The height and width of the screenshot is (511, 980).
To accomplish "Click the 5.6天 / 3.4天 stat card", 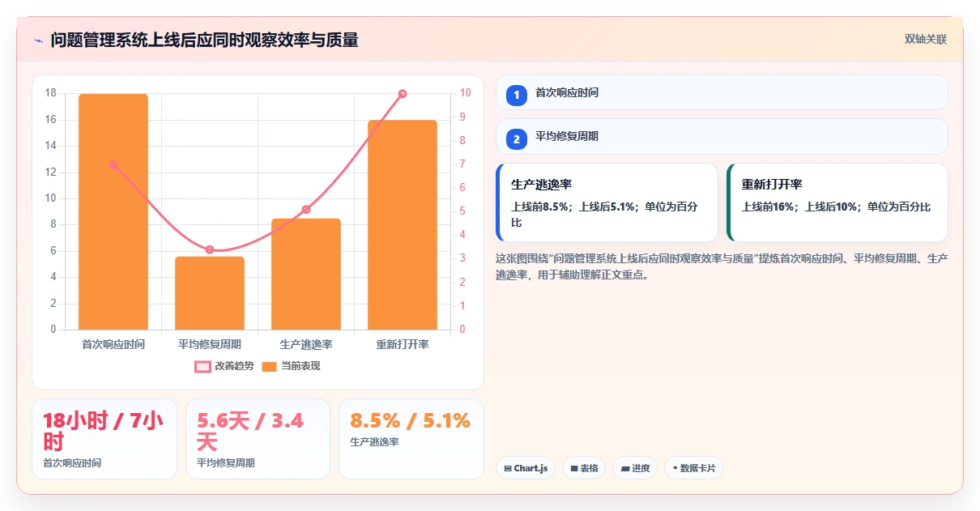I will 258,438.
